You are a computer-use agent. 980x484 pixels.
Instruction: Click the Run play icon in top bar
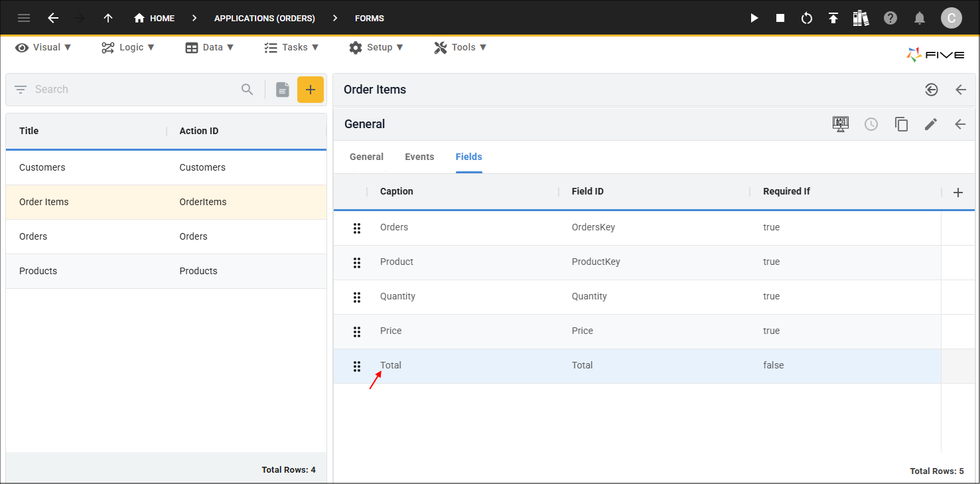pos(754,18)
